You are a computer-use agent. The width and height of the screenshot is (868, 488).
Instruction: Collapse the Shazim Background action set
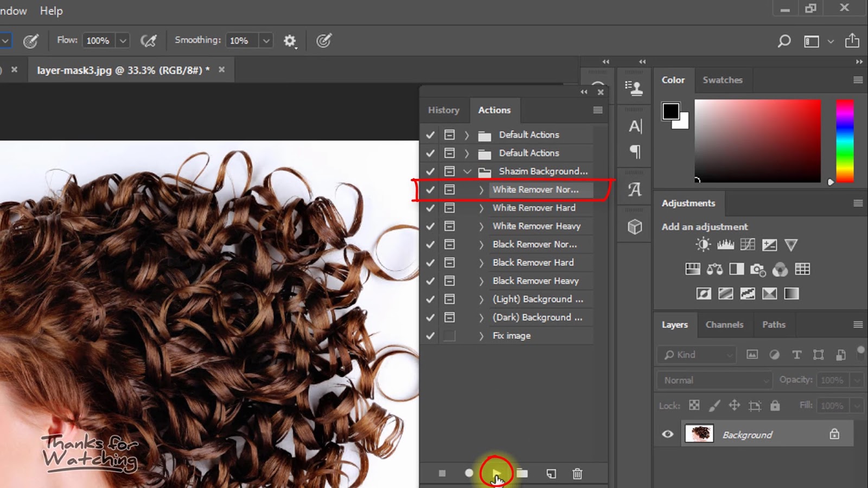[x=467, y=171]
